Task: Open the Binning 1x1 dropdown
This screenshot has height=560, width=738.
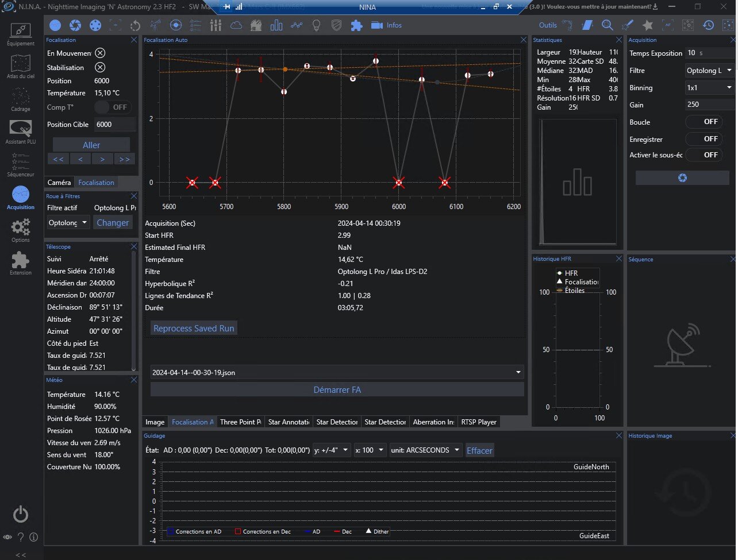Action: pos(710,88)
